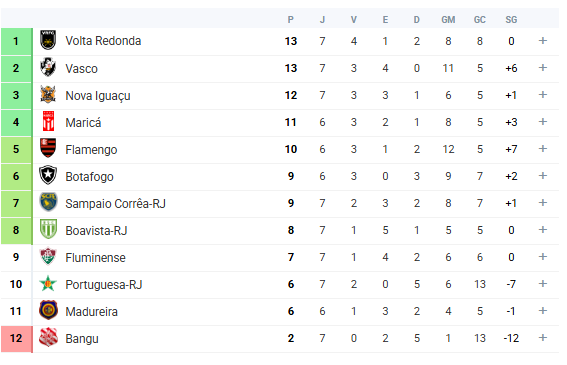Screen dimensions: 567x365
Task: Click the Bangu club crest
Action: point(48,338)
